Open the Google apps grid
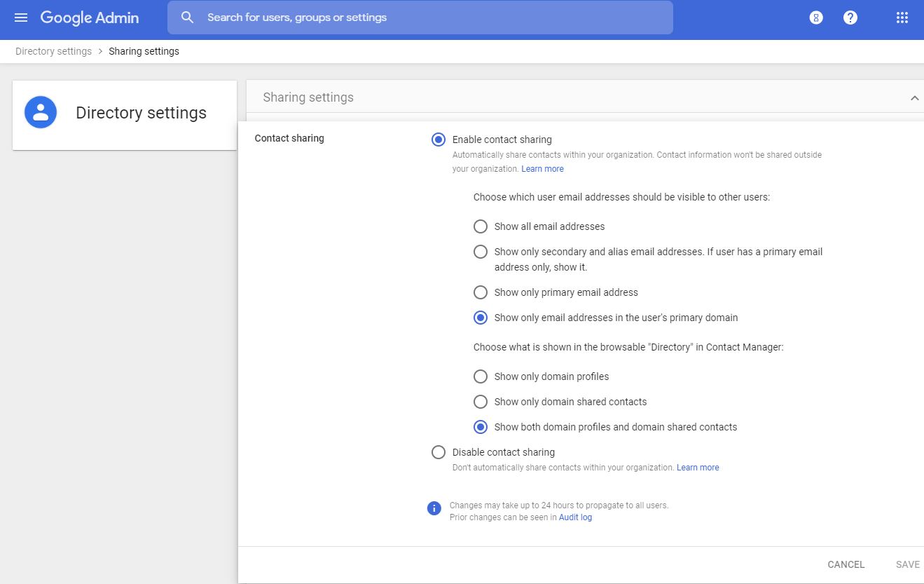 pyautogui.click(x=902, y=18)
